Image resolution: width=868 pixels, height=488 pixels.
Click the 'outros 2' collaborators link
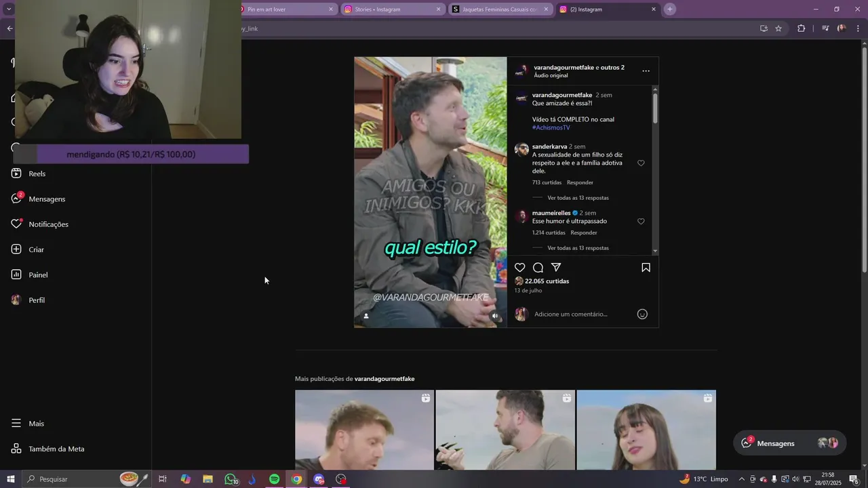(x=612, y=68)
